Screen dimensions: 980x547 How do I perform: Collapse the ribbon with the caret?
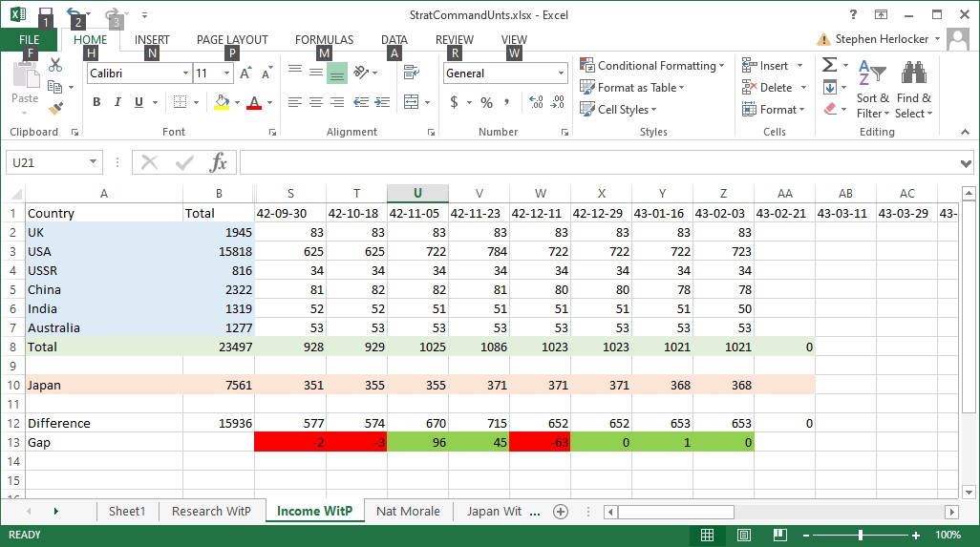[x=965, y=132]
